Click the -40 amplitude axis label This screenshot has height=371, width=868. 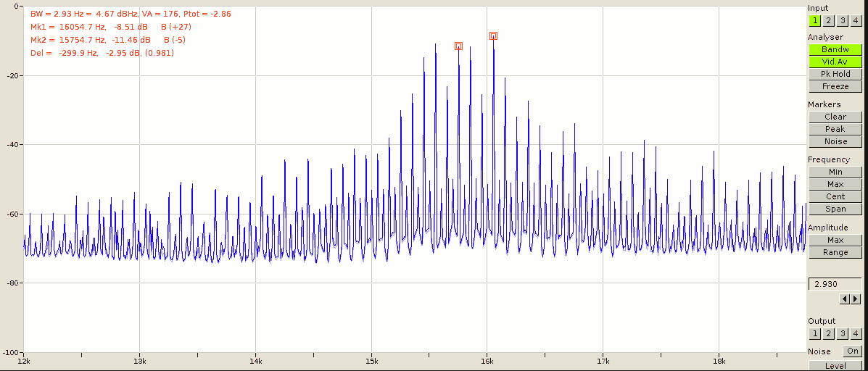pos(12,145)
